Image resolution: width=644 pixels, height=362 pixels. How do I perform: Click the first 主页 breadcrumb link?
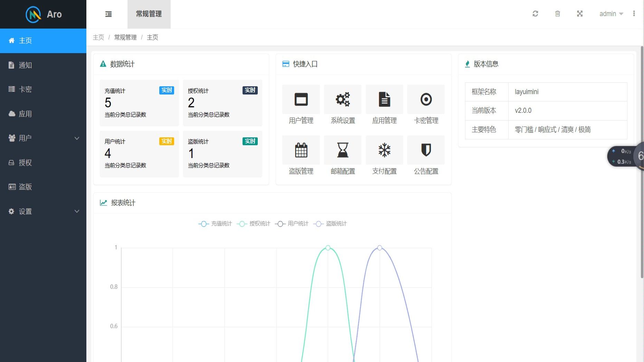coord(98,37)
